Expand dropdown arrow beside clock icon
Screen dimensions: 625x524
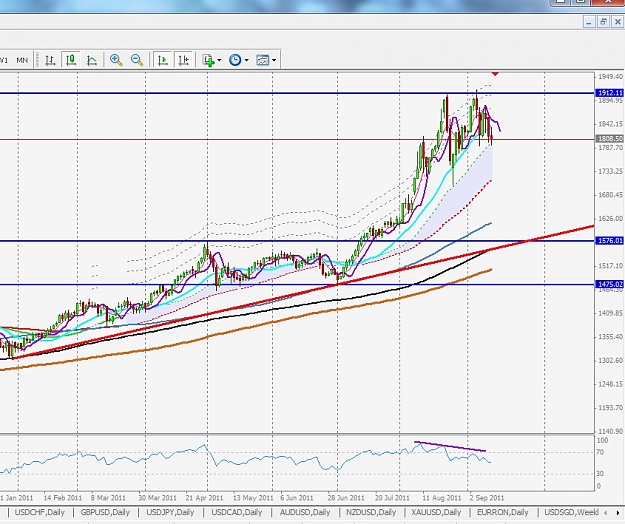246,61
